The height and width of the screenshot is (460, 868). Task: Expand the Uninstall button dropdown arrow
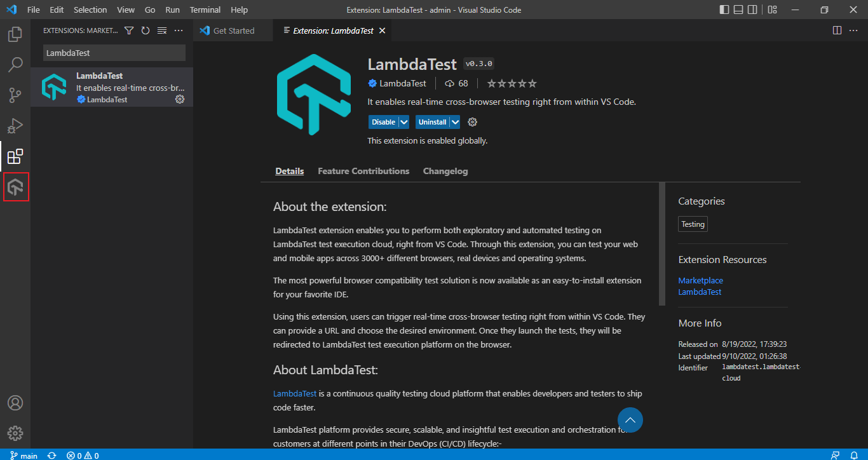[x=455, y=122]
